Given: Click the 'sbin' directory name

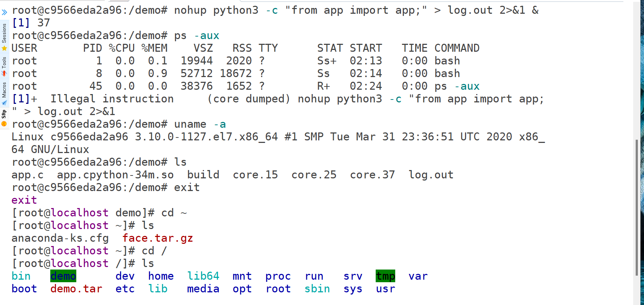Looking at the screenshot, I should (317, 289).
